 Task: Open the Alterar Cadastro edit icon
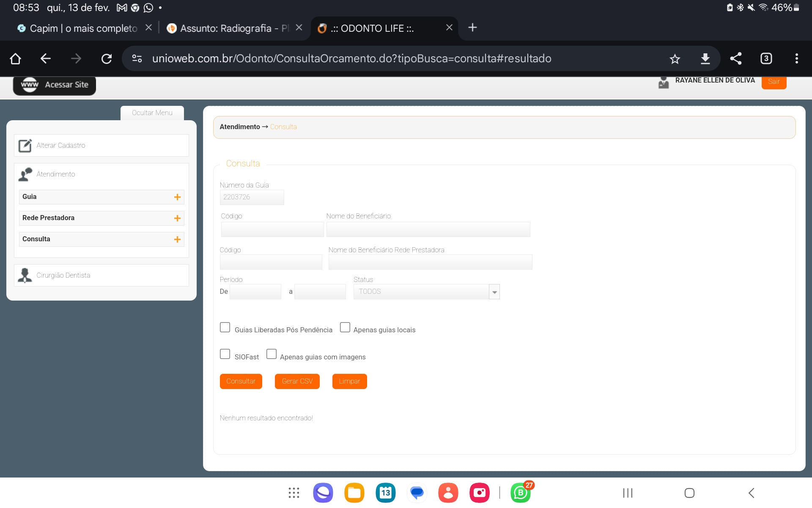25,146
